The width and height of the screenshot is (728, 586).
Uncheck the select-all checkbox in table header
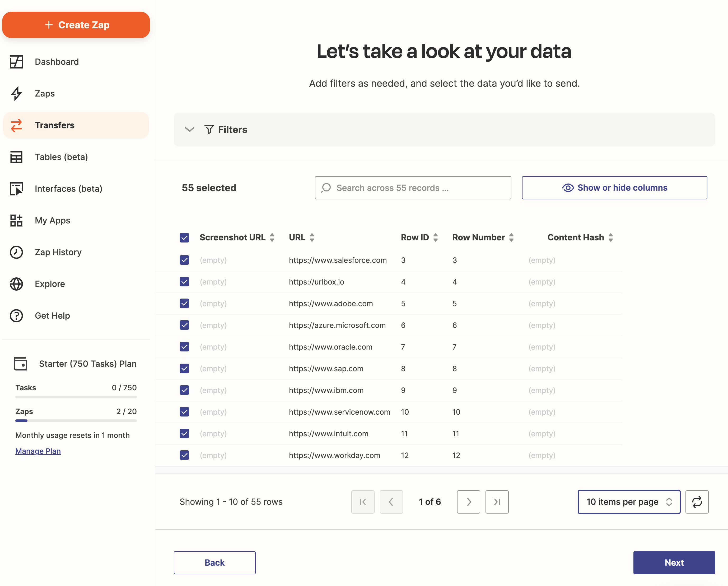click(x=184, y=237)
